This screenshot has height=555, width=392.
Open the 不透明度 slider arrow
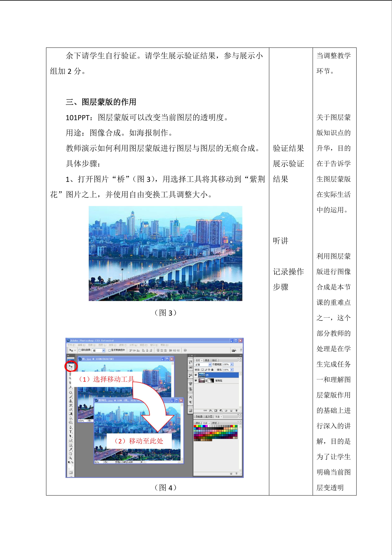232,364
